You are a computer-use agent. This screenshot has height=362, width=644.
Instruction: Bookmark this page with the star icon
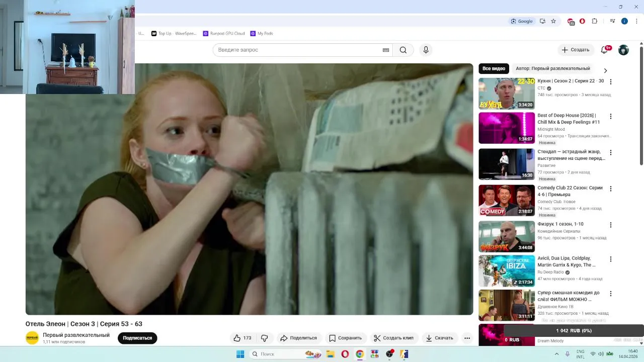point(553,21)
